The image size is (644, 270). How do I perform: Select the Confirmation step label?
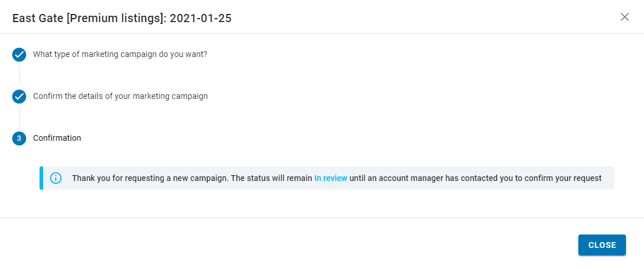(57, 138)
